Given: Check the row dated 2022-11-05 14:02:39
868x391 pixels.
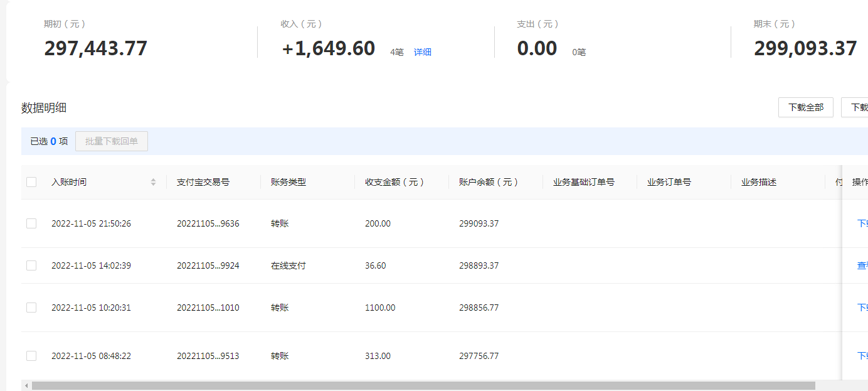Looking at the screenshot, I should pyautogui.click(x=31, y=265).
